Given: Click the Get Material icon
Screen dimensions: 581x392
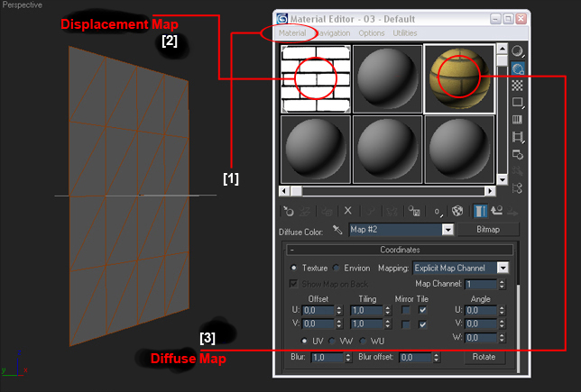Looking at the screenshot, I should pyautogui.click(x=287, y=211).
